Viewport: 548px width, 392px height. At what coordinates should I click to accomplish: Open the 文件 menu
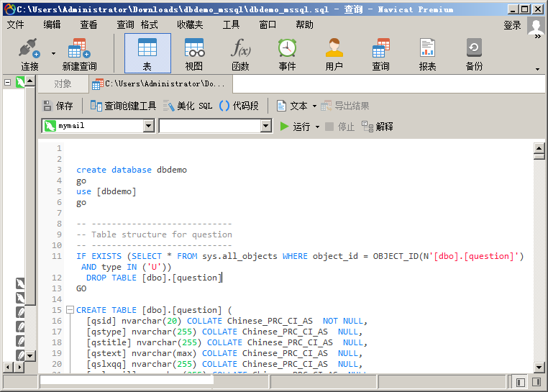click(15, 24)
